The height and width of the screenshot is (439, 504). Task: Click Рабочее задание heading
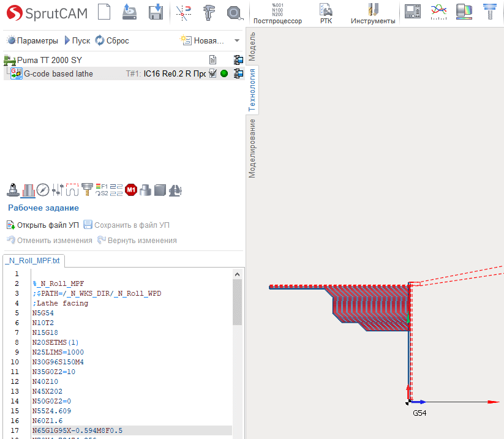pos(43,208)
